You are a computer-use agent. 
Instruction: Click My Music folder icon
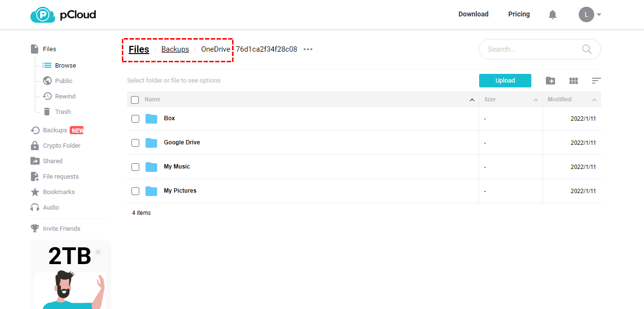click(151, 167)
